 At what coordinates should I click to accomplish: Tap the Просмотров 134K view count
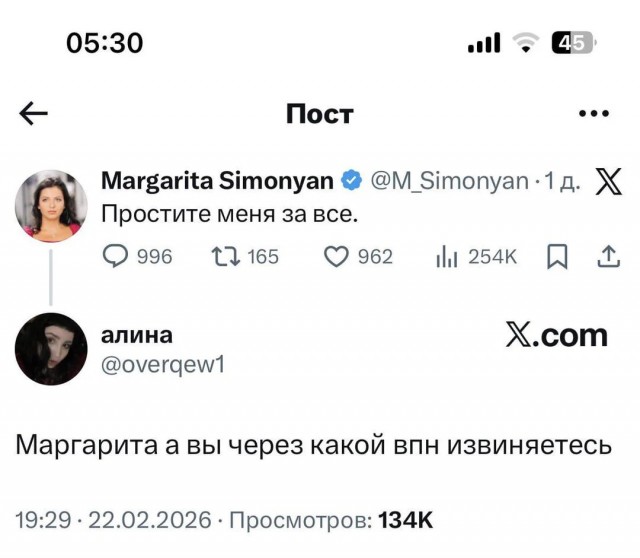331,520
